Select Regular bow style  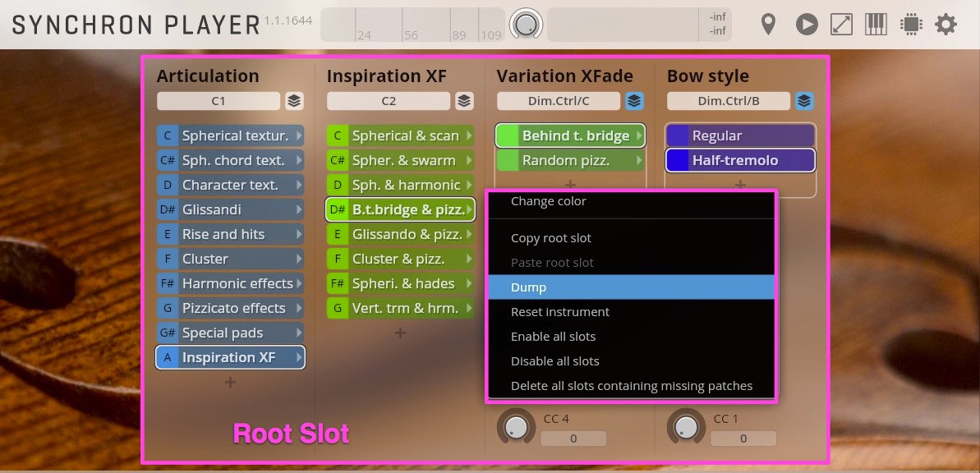[x=741, y=135]
